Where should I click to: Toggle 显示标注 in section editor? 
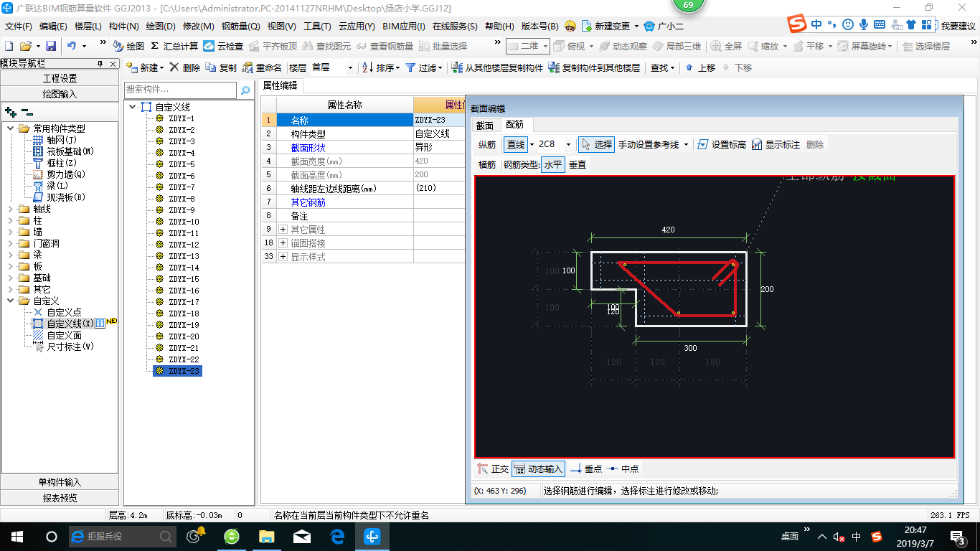[x=776, y=144]
